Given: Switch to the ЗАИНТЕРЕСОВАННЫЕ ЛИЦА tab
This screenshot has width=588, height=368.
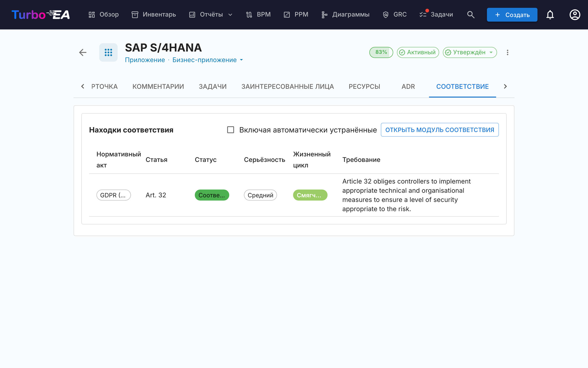Looking at the screenshot, I should 287,86.
